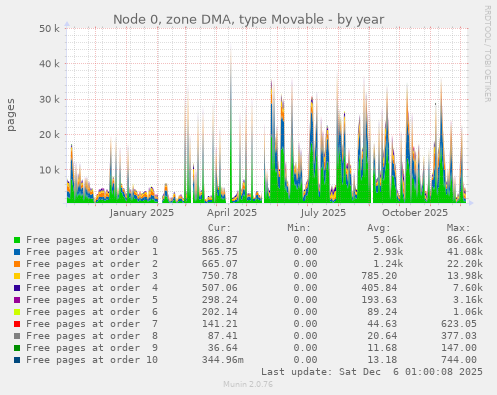Click the average value 5.06k

388,240
